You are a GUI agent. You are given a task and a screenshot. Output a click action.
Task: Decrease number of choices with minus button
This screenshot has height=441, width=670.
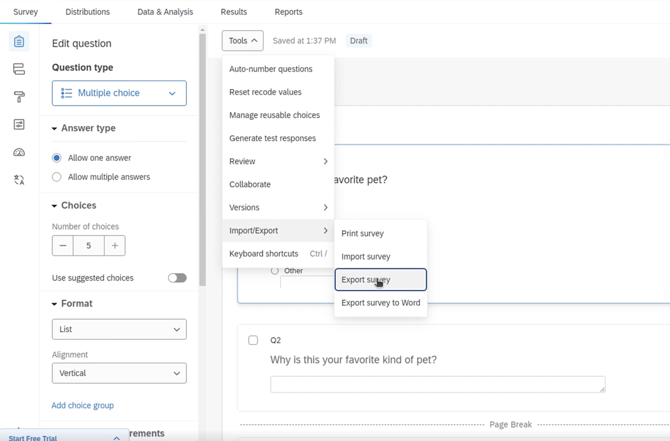[x=63, y=246]
